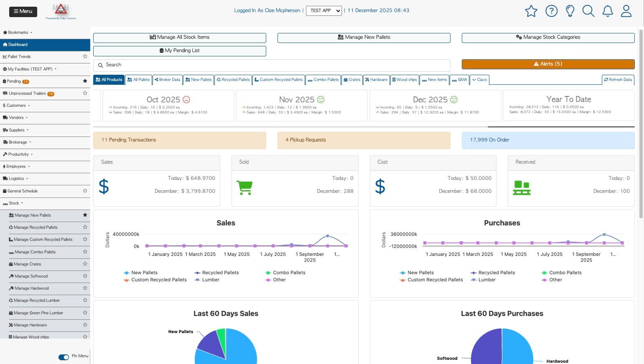
Task: Open the orange Alerts (5) button
Action: tap(548, 64)
